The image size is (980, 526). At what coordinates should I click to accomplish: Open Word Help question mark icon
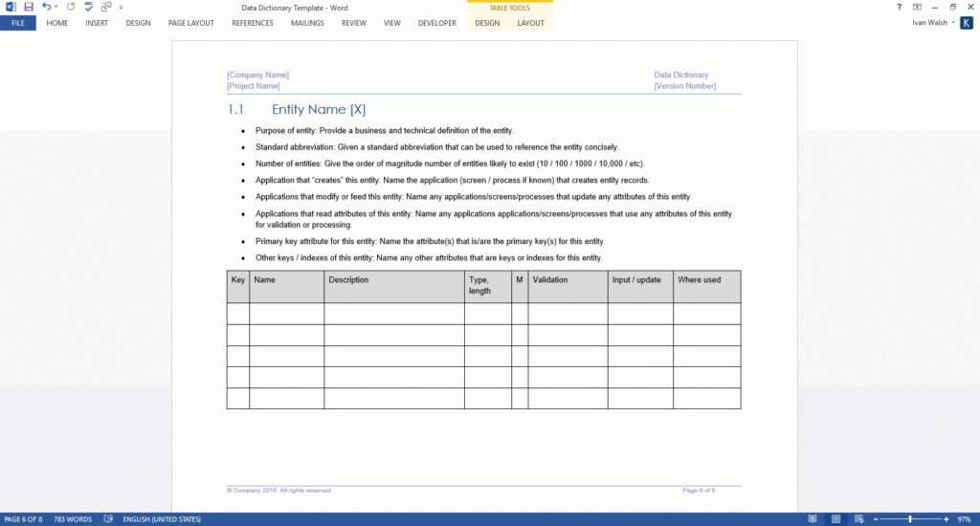click(899, 7)
